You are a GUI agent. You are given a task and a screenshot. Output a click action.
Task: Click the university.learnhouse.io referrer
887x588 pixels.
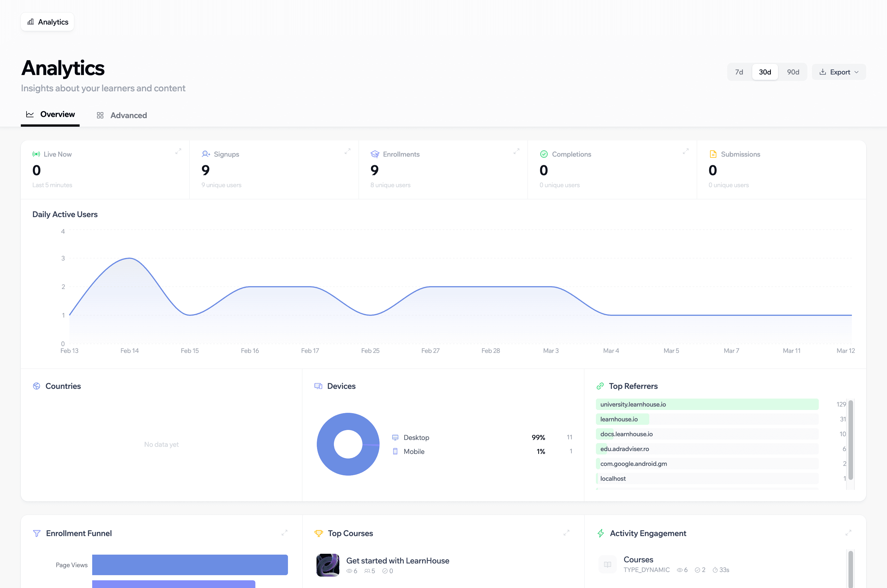633,404
